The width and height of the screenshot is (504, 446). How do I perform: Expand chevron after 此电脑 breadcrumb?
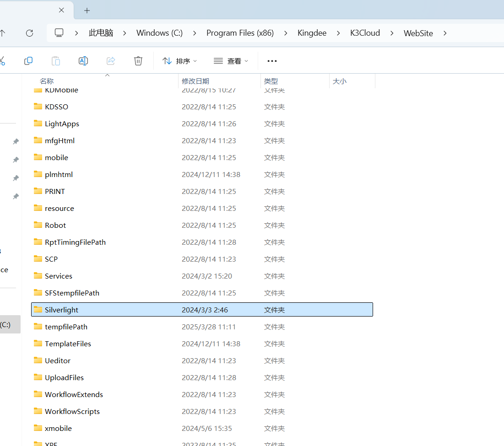pyautogui.click(x=125, y=33)
